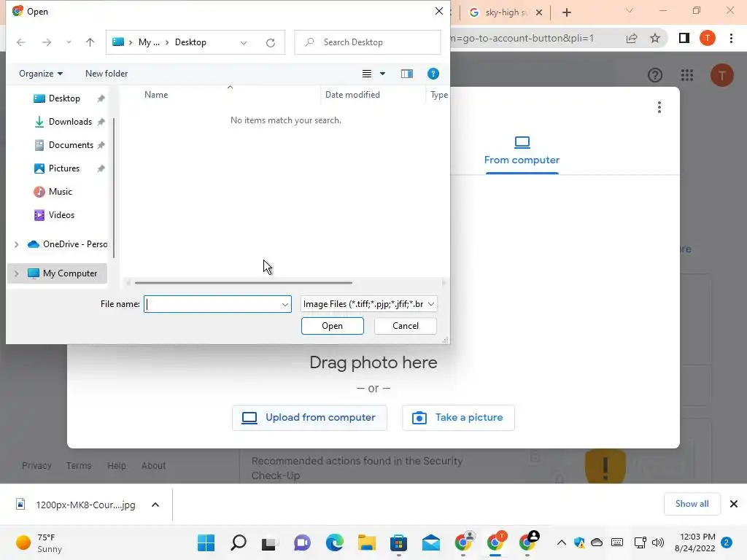Open the Organize menu
The image size is (747, 560).
click(x=41, y=74)
